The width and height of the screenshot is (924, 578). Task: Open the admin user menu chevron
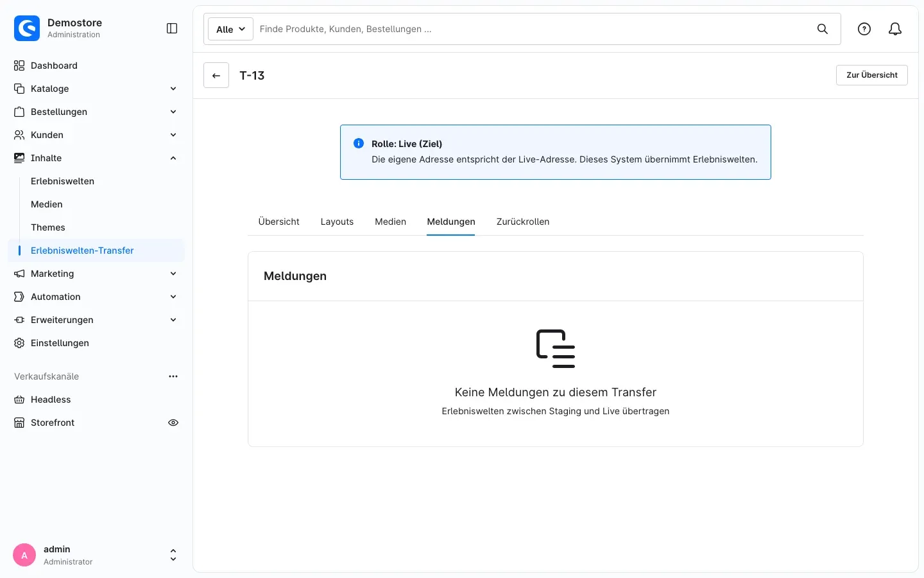click(173, 555)
